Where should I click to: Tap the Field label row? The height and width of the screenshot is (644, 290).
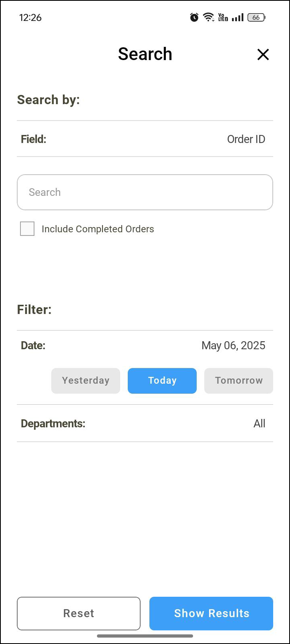click(x=34, y=139)
